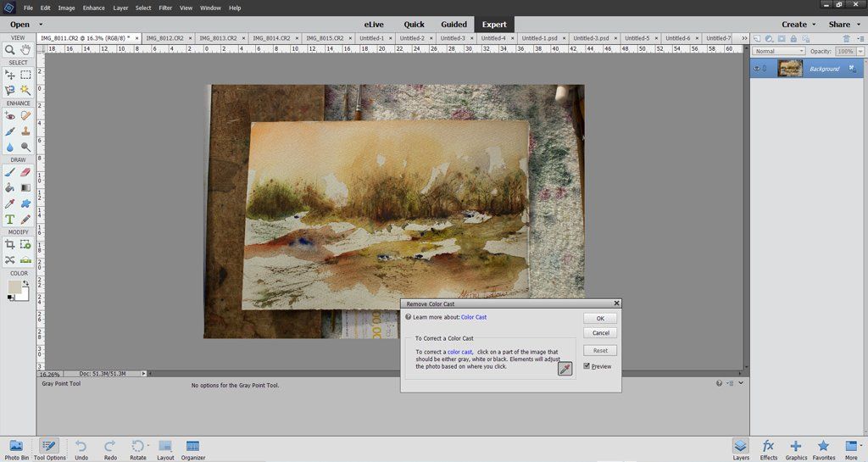The width and height of the screenshot is (868, 462).
Task: Click OK in Remove Color Cast dialog
Action: tap(599, 318)
